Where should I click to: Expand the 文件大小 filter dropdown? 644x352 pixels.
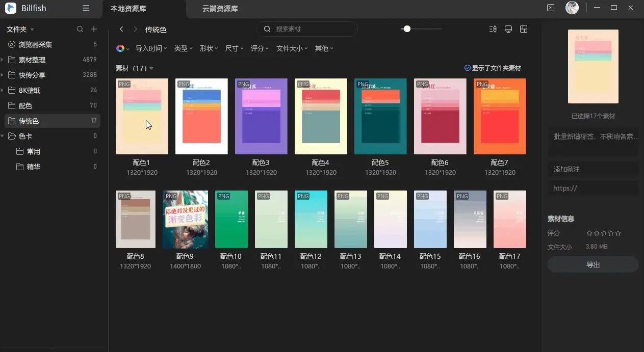click(x=292, y=48)
